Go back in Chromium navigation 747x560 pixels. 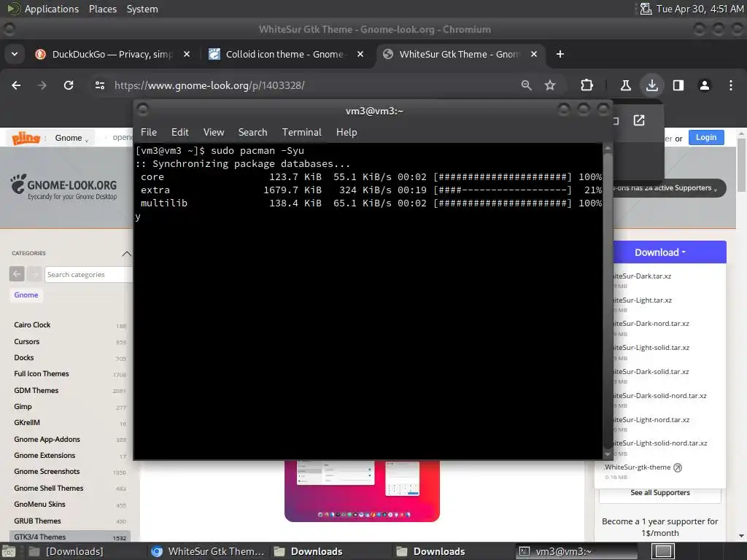pyautogui.click(x=16, y=85)
